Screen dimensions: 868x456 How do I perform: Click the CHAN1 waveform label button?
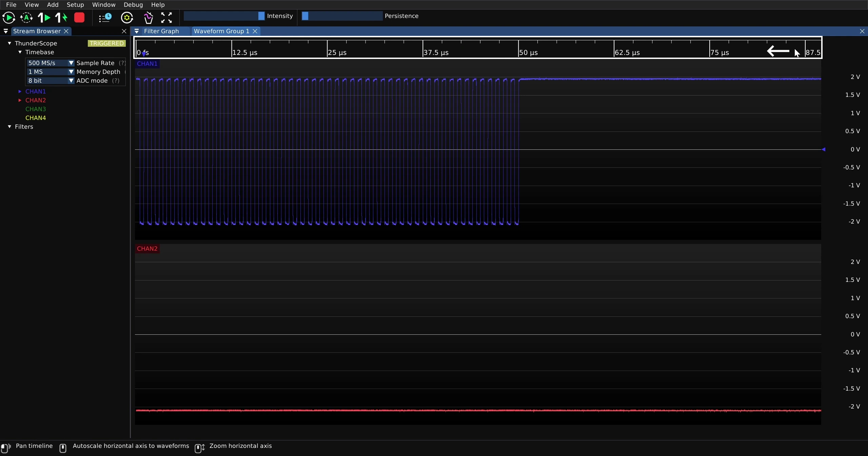[x=147, y=64]
